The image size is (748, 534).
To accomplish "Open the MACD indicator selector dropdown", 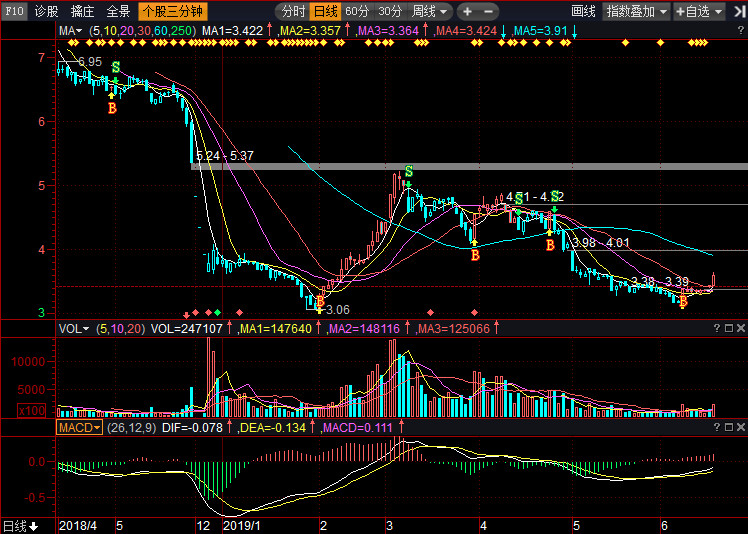I will (79, 427).
